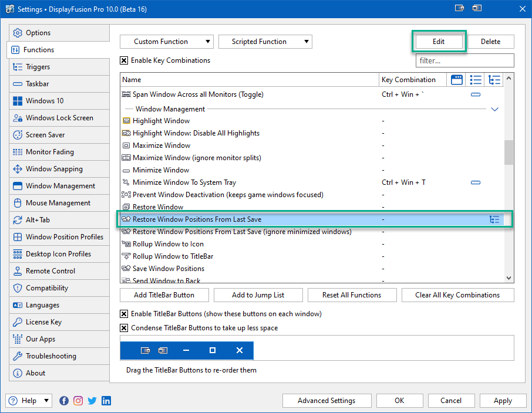The height and width of the screenshot is (413, 532).
Task: Toggle Enable TitleBar Buttons checkbox
Action: coord(124,314)
